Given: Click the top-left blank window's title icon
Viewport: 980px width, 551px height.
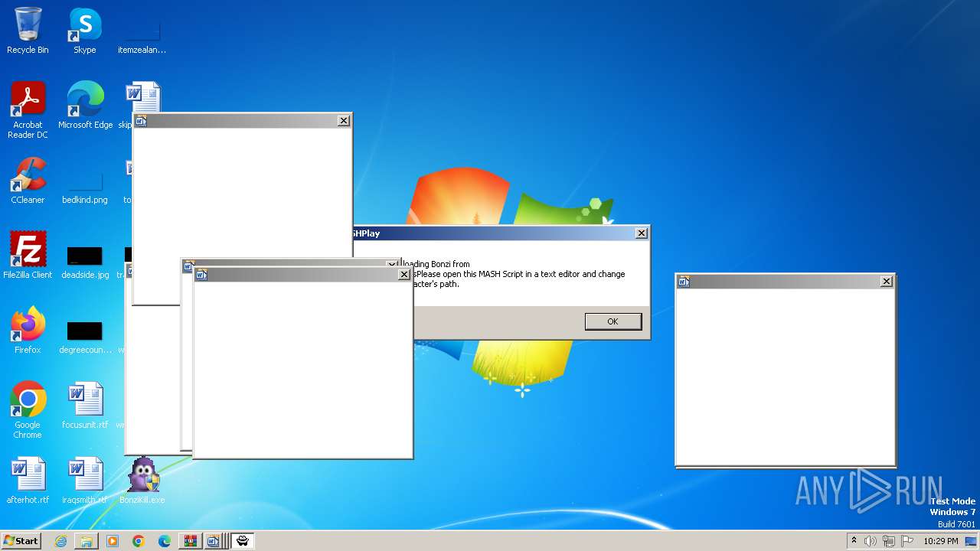Looking at the screenshot, I should 141,121.
